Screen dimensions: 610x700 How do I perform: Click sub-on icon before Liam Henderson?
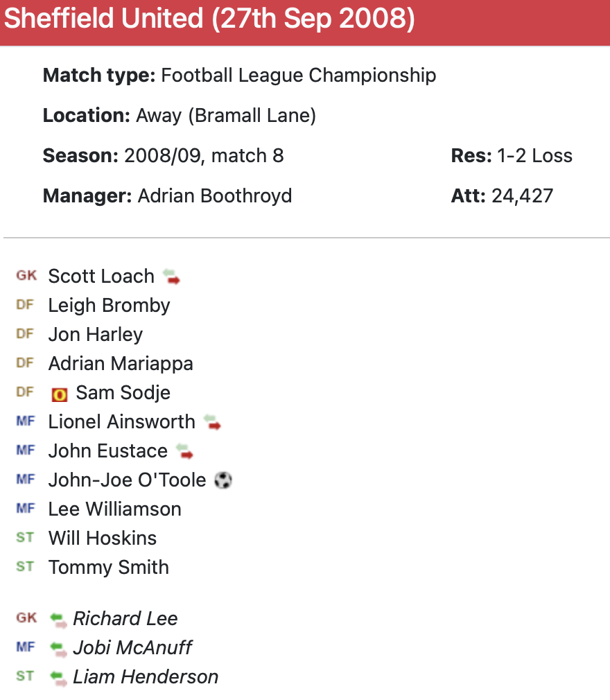click(59, 678)
